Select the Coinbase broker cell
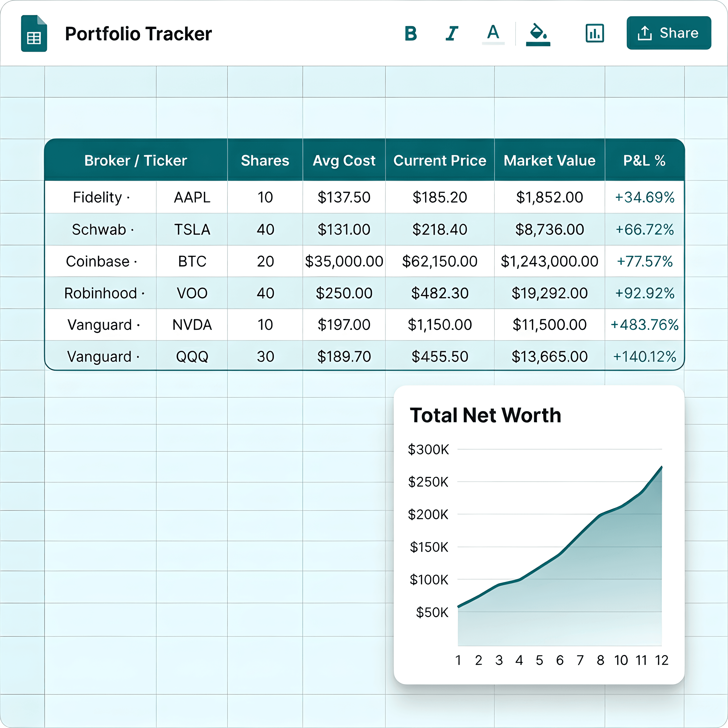728x728 pixels. click(101, 261)
